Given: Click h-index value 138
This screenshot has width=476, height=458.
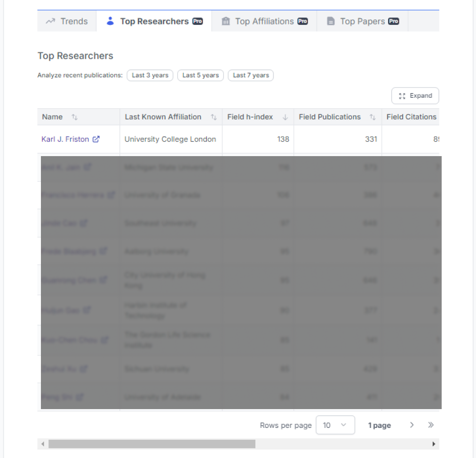Looking at the screenshot, I should tap(283, 139).
